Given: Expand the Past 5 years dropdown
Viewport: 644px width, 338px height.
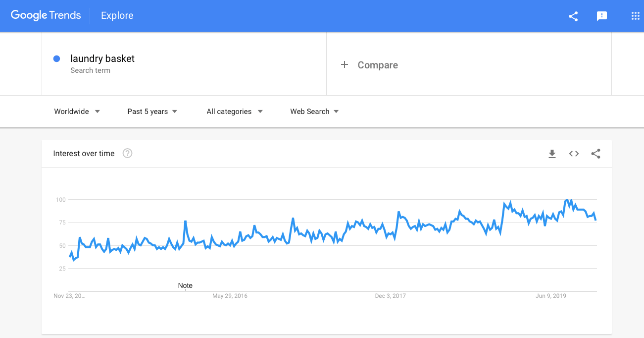Looking at the screenshot, I should [152, 112].
